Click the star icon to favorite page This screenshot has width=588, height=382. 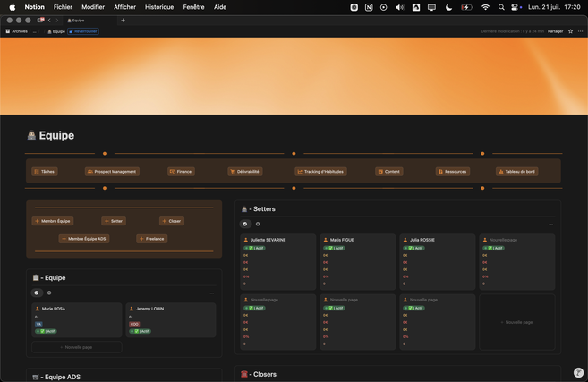(x=570, y=31)
